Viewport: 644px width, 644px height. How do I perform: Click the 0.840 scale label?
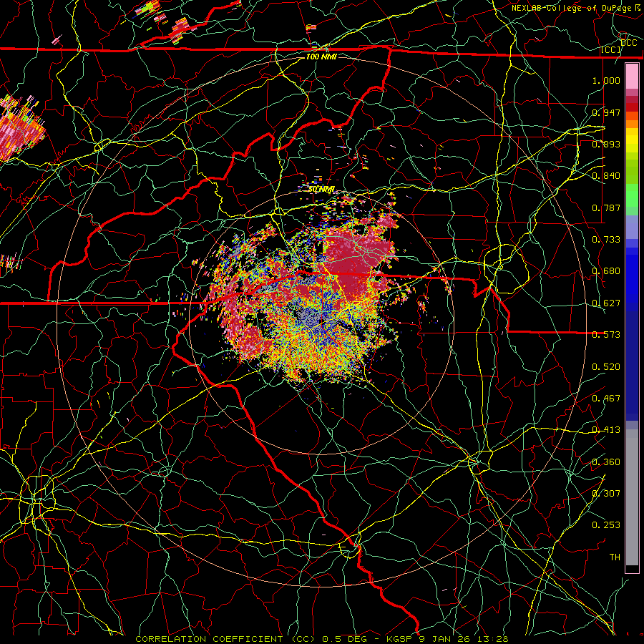(606, 176)
